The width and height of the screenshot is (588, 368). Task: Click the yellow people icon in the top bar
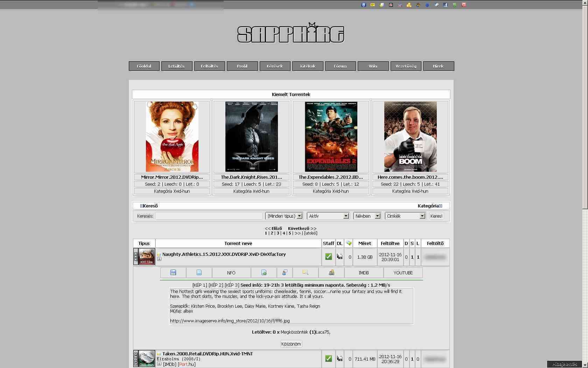[409, 5]
